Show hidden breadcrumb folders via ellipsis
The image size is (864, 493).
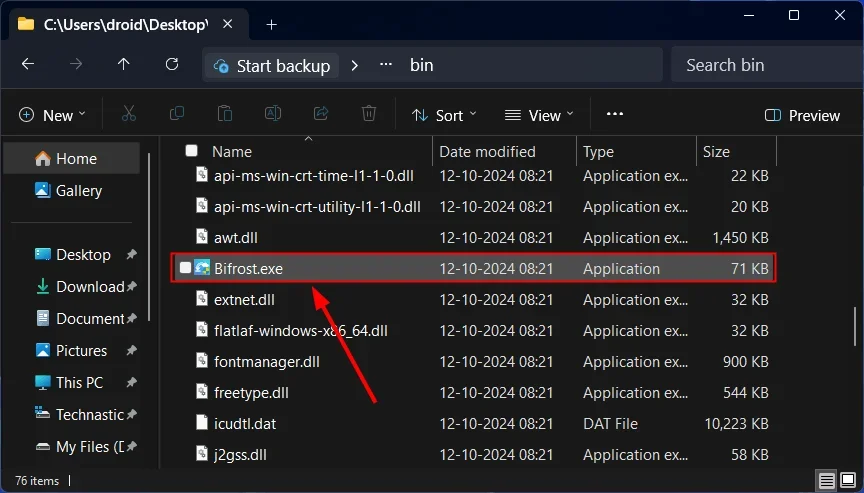coord(386,65)
